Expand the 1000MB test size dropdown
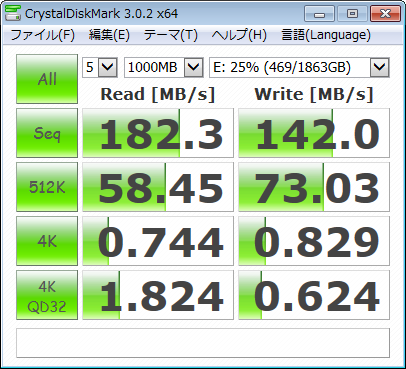Screen dimensions: 406x369 194,68
